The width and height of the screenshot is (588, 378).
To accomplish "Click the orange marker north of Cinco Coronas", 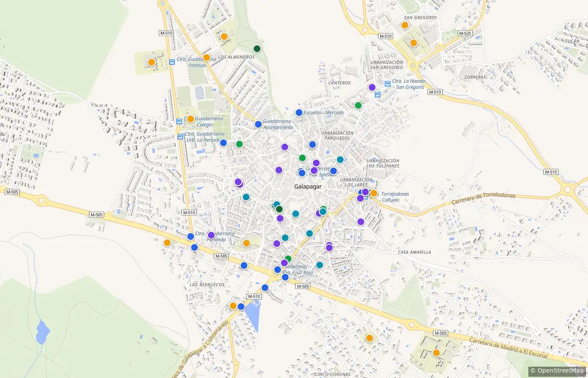I will pos(370,338).
